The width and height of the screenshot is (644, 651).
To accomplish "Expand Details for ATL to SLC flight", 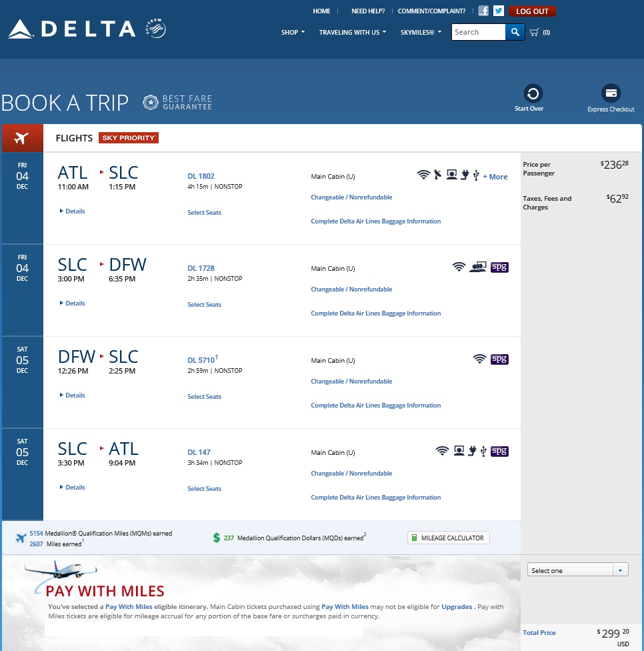I will click(x=75, y=211).
